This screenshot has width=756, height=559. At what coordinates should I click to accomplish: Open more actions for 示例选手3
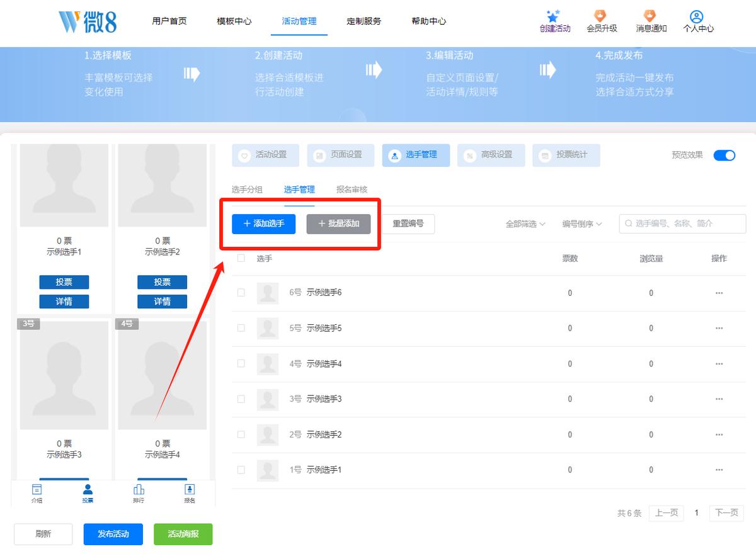pyautogui.click(x=719, y=399)
